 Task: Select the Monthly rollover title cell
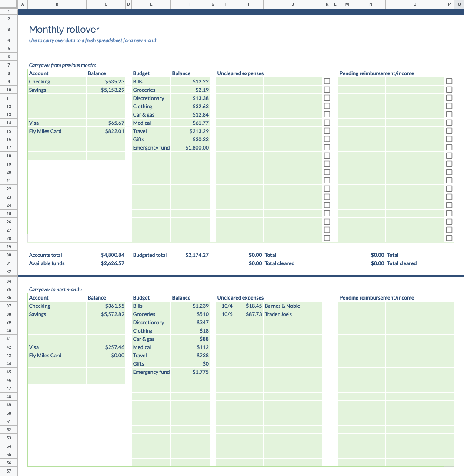tap(64, 29)
